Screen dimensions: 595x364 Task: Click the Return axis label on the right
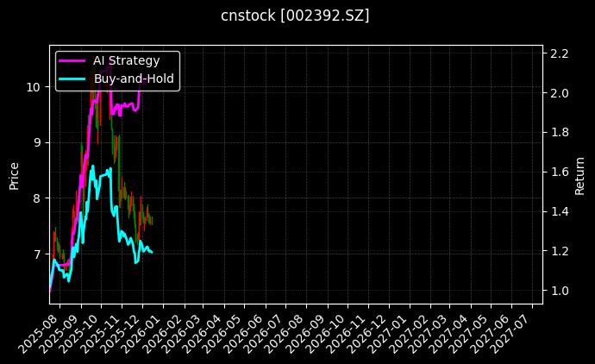(582, 176)
